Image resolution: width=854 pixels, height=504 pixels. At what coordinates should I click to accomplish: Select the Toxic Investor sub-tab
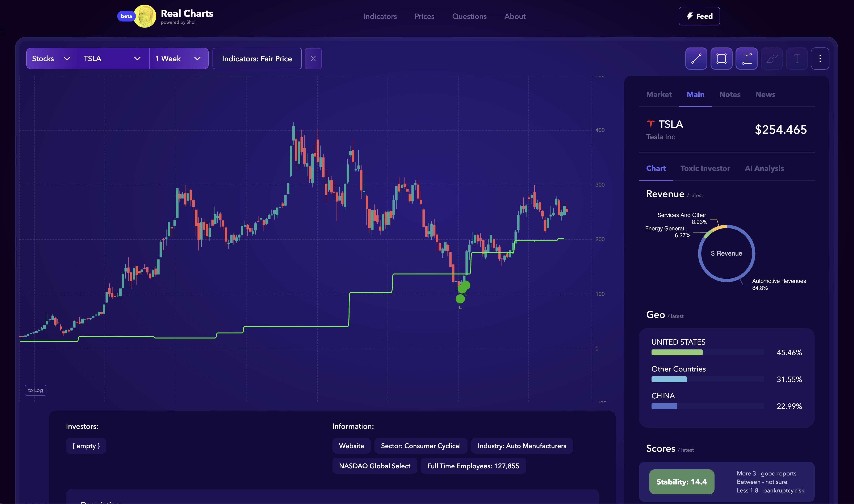click(x=705, y=168)
